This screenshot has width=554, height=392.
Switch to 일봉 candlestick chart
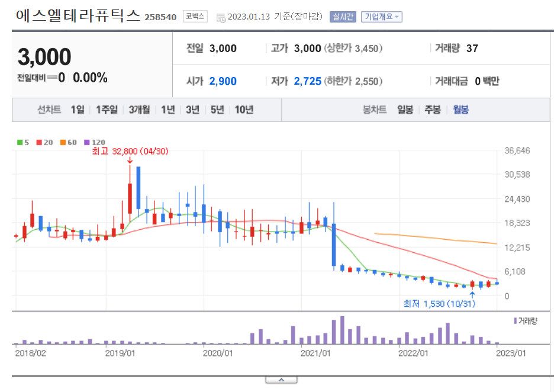[x=405, y=110]
